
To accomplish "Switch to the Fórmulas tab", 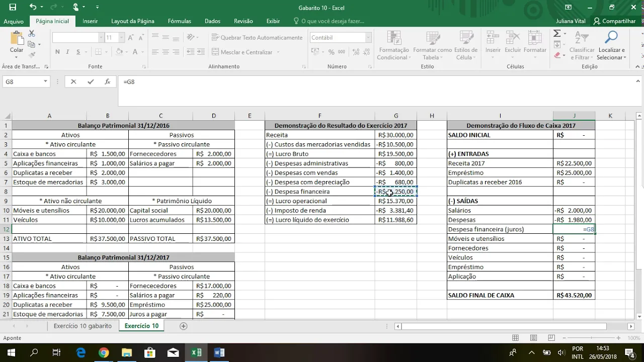I will tap(180, 21).
